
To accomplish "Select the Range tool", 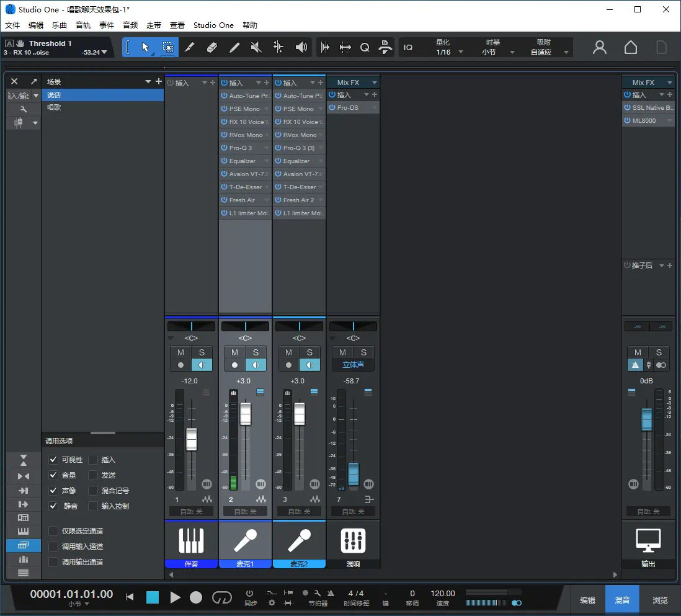I will pyautogui.click(x=167, y=47).
